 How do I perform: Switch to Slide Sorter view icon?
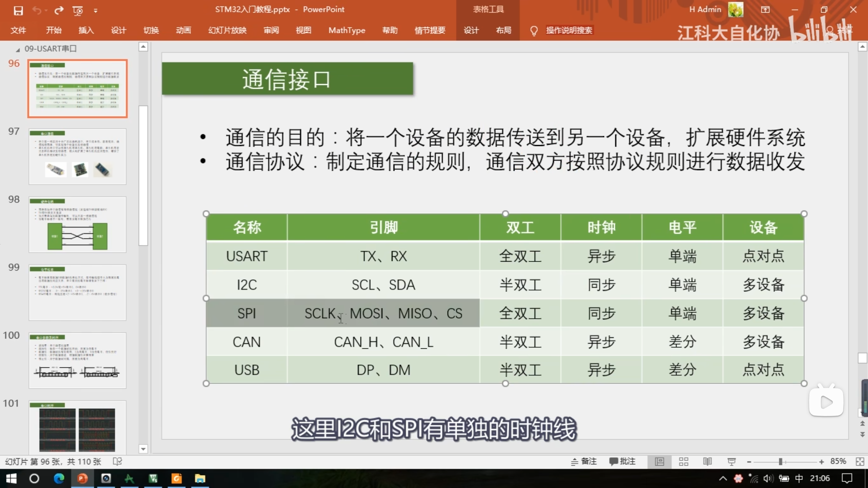(x=684, y=462)
